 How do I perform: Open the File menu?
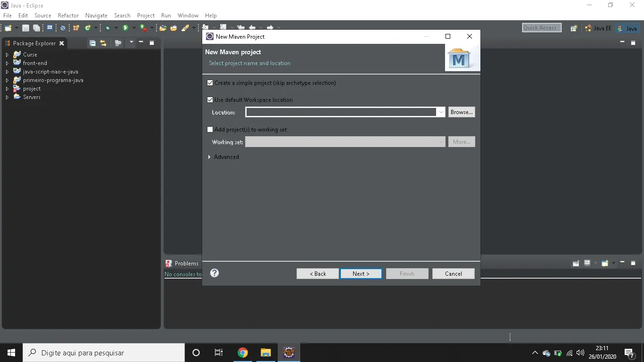pyautogui.click(x=8, y=16)
